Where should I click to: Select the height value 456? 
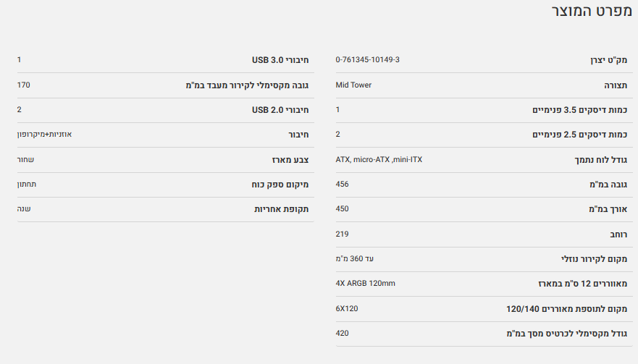pos(343,184)
